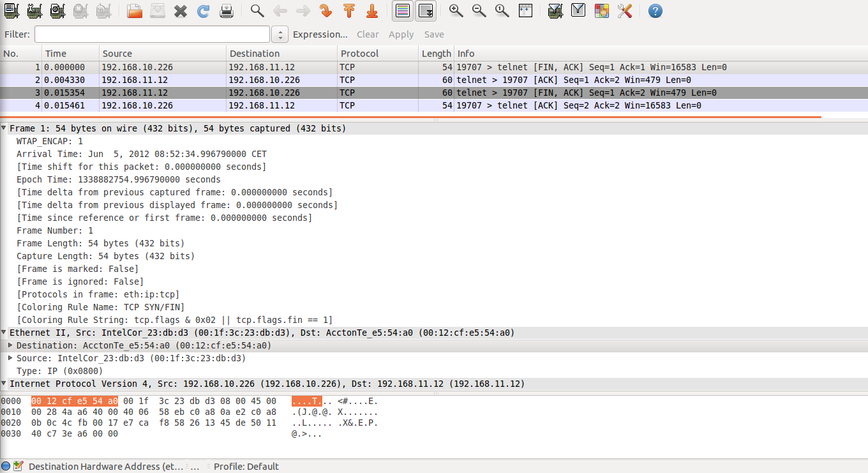Screen dimensions: 868x473
Task: Select the Epoch Time detail line
Action: tap(119, 179)
